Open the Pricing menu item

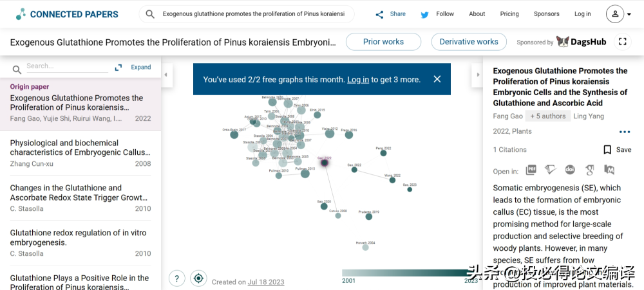509,14
